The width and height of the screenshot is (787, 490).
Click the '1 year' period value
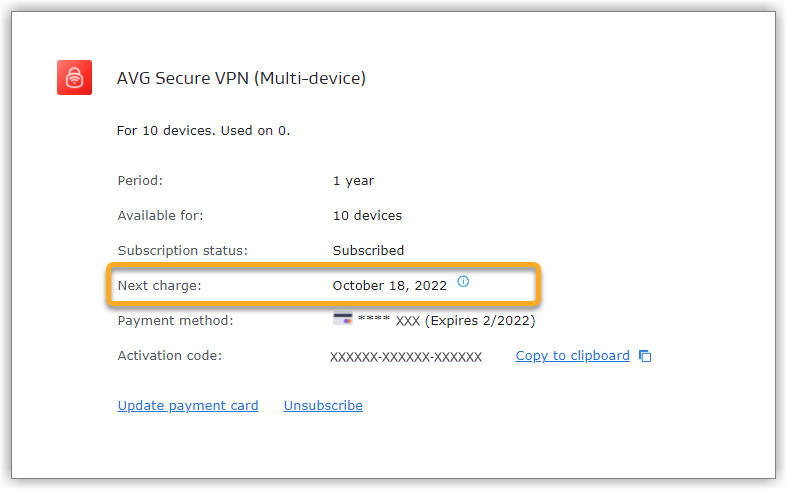coord(353,181)
